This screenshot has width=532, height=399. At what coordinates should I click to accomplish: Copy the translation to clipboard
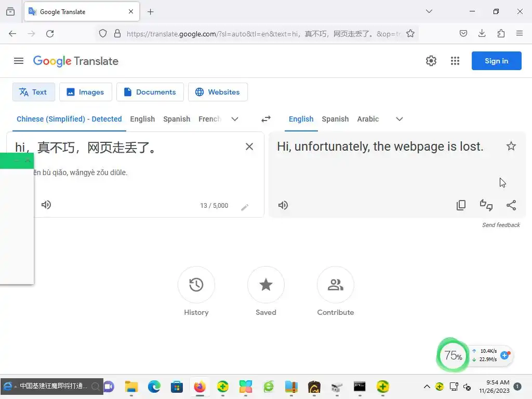[x=461, y=205]
